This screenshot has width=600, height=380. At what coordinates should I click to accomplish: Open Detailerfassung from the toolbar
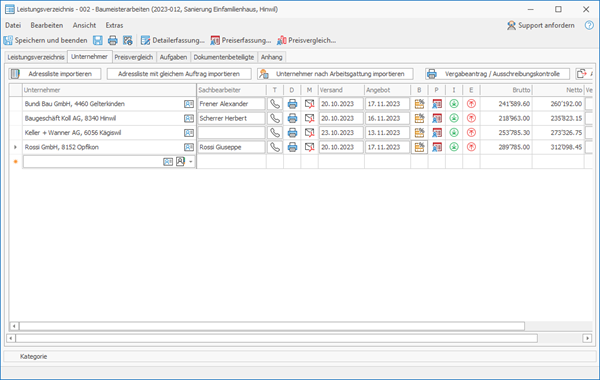tap(173, 40)
